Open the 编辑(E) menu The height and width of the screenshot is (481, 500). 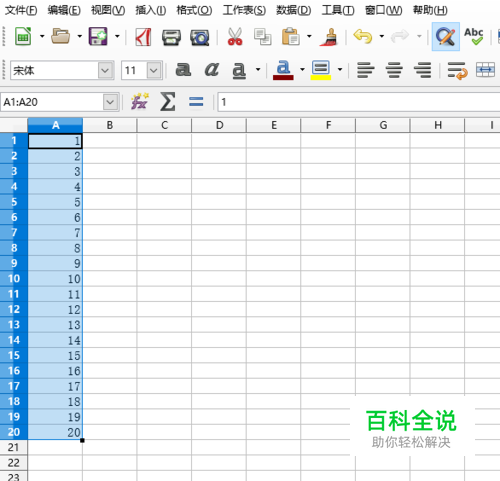pyautogui.click(x=64, y=10)
